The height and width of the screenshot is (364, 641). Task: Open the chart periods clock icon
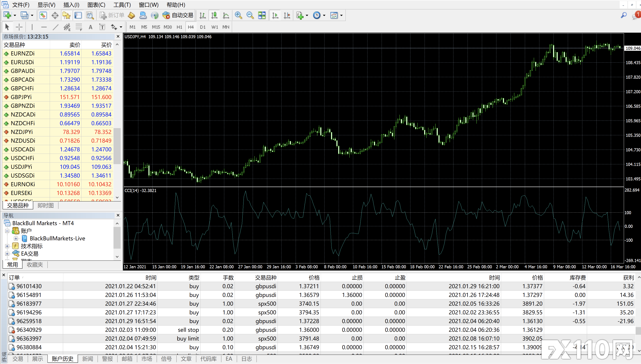pyautogui.click(x=317, y=15)
